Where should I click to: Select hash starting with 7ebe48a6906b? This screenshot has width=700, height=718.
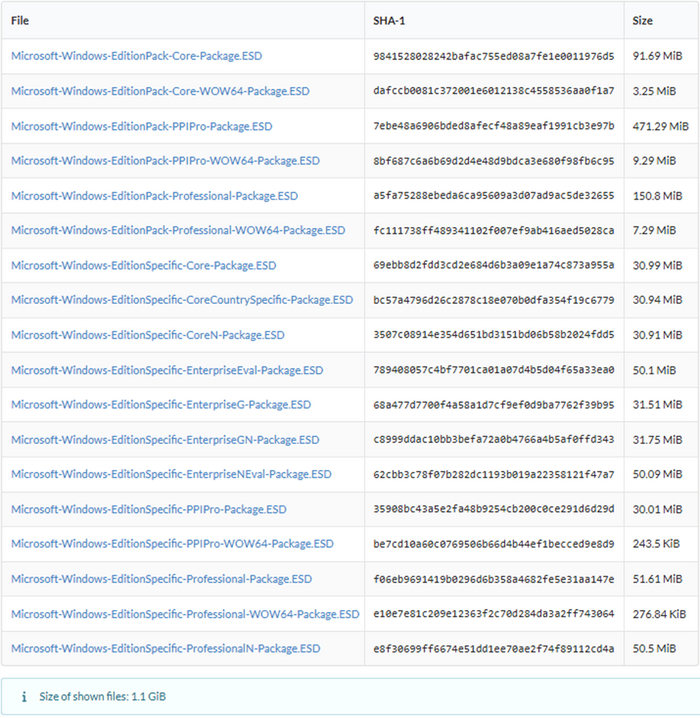pos(494,126)
